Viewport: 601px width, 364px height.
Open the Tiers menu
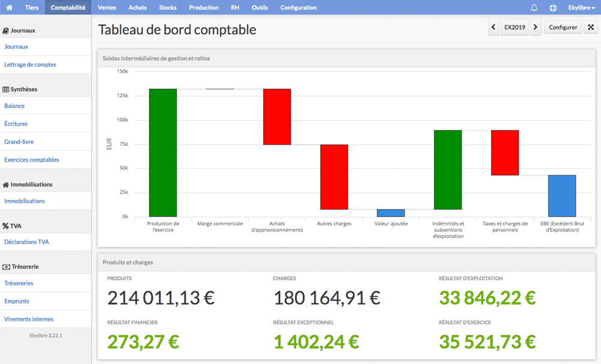coord(31,7)
